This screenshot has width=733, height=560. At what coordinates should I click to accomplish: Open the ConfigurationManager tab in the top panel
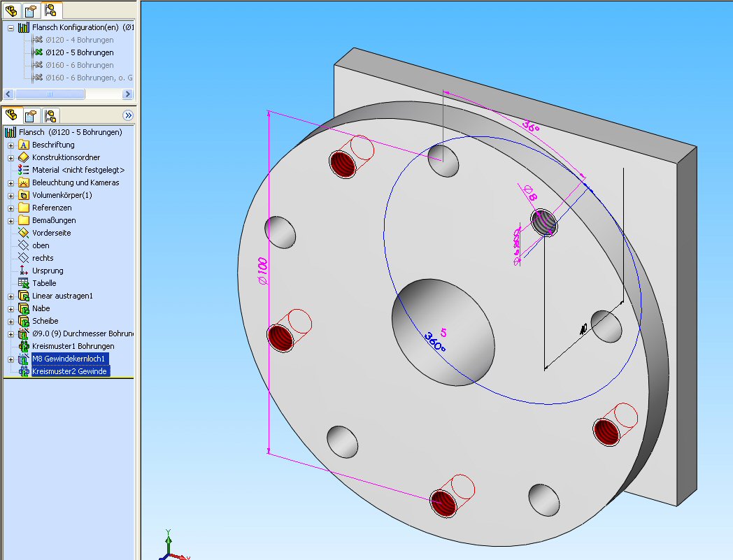(51, 10)
